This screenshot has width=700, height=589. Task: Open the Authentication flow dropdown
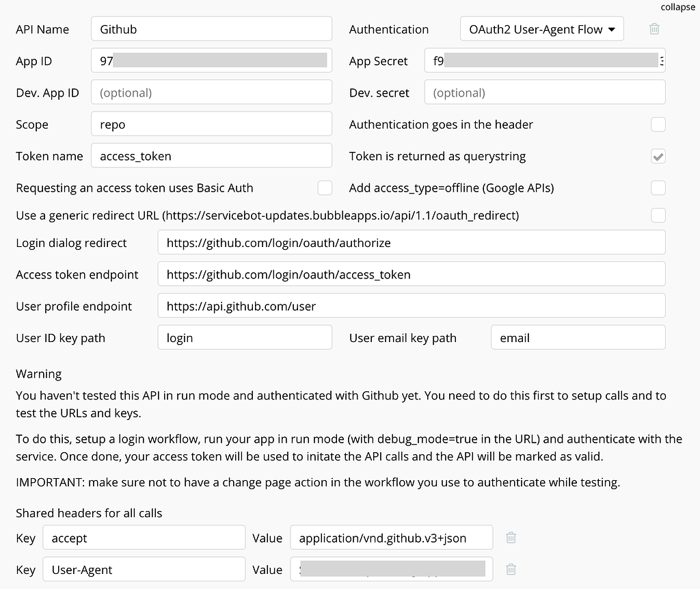pos(541,29)
